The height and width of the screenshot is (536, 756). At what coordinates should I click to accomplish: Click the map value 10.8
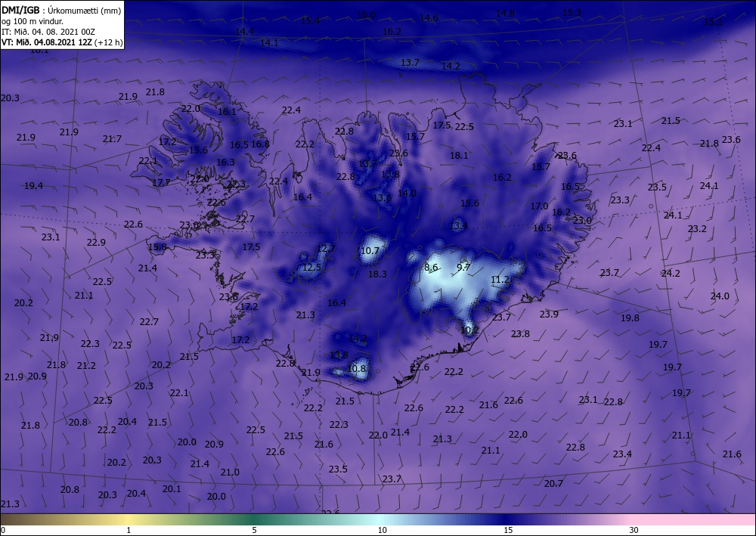coord(356,369)
